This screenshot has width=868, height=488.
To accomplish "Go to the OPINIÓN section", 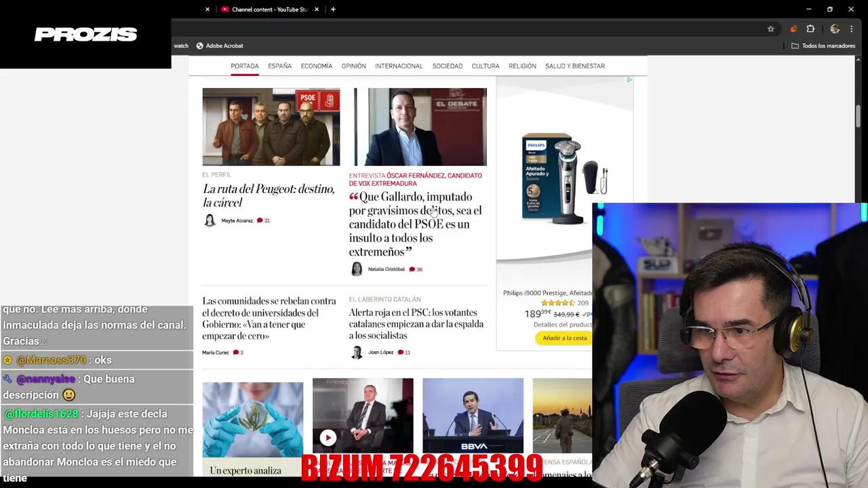I will click(x=354, y=66).
